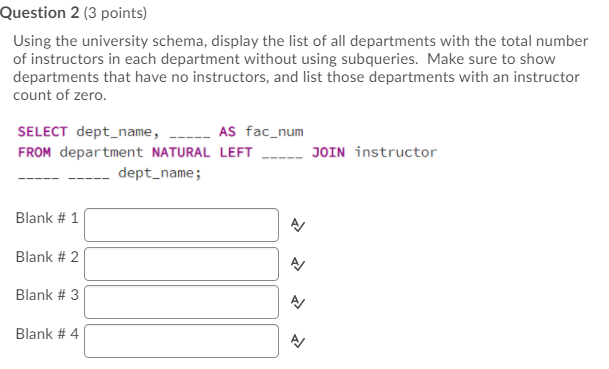Click the word instructor in the FROM line
Viewport: 609px width, 369px height.
(x=396, y=152)
